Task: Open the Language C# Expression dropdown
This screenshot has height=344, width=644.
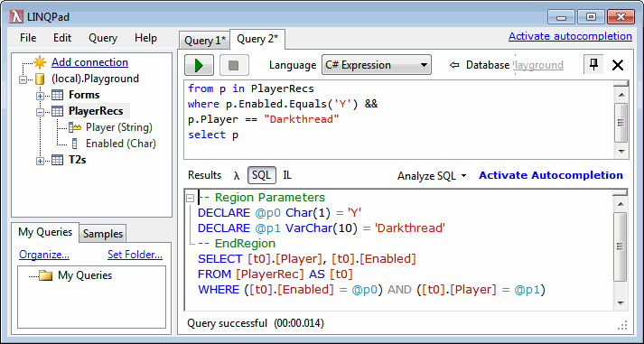Action: [377, 65]
